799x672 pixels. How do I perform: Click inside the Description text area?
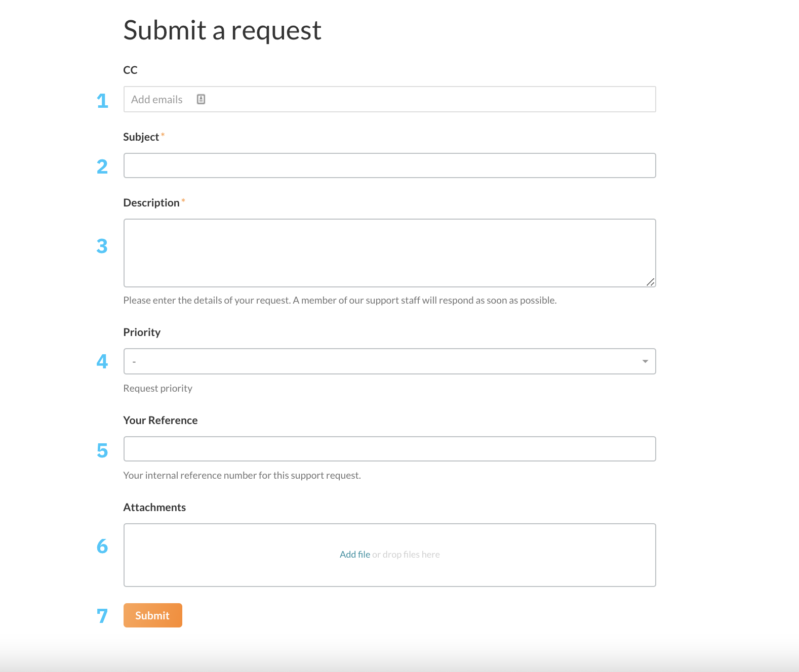(389, 253)
